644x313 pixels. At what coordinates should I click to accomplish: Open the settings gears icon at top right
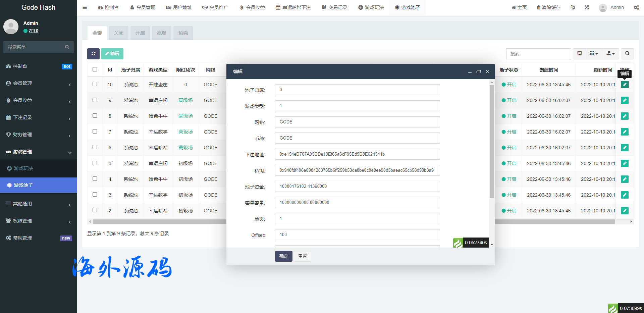636,7
